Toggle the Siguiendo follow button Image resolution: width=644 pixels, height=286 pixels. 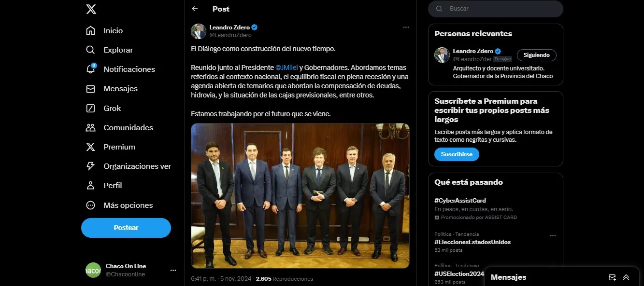[536, 55]
